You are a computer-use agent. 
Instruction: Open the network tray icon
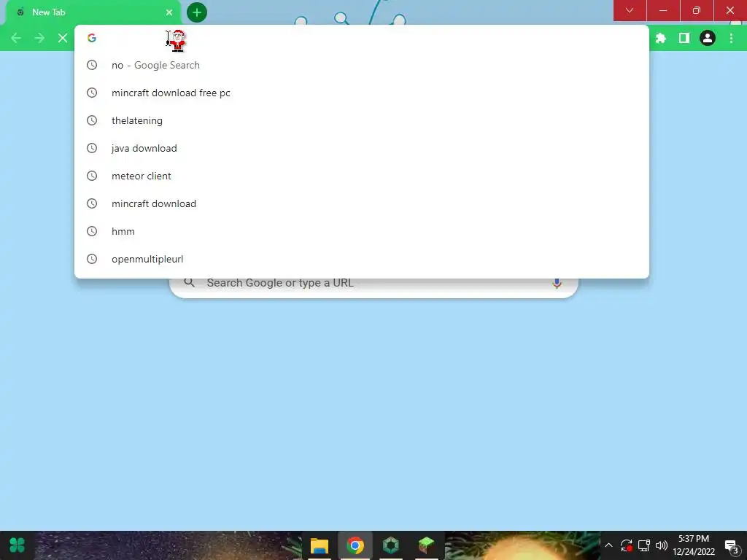(643, 545)
